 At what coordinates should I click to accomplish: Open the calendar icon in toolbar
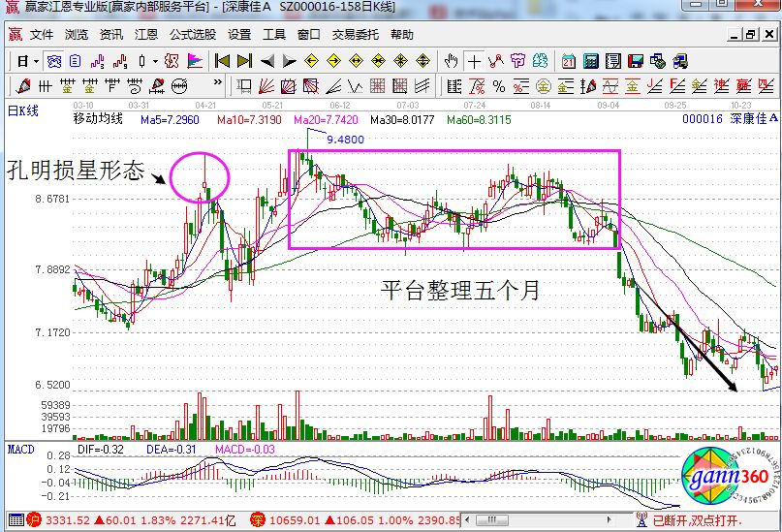[569, 61]
